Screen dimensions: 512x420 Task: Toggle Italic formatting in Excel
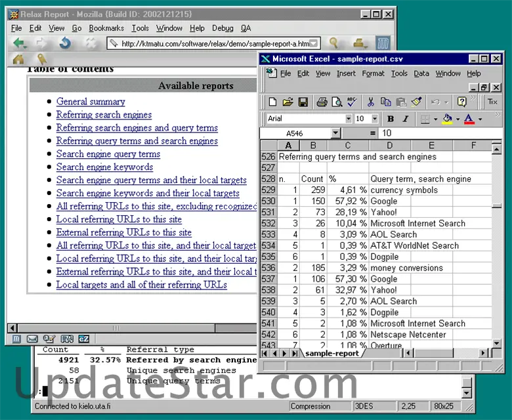coord(405,119)
